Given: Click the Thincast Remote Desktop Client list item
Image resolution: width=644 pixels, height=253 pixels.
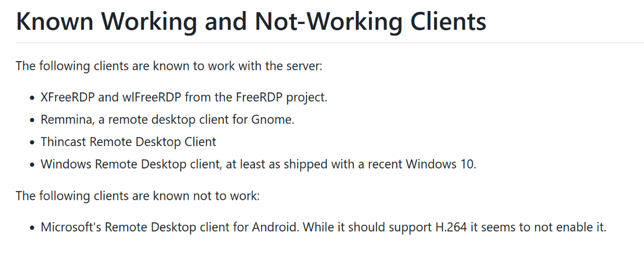Looking at the screenshot, I should (x=128, y=142).
